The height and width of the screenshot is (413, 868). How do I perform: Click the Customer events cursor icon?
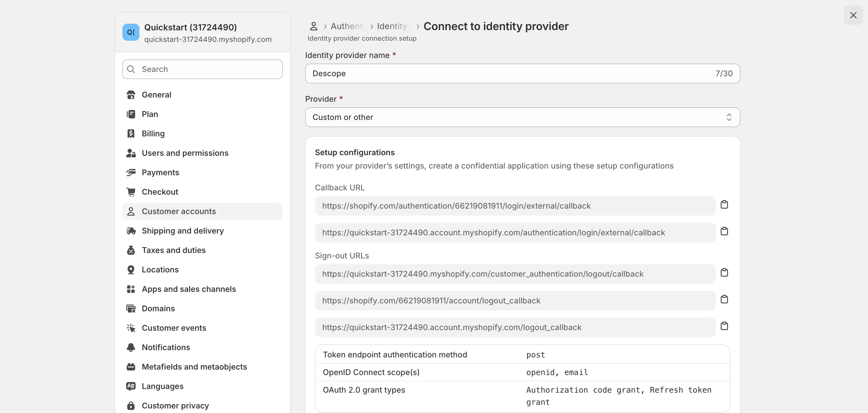(x=131, y=328)
